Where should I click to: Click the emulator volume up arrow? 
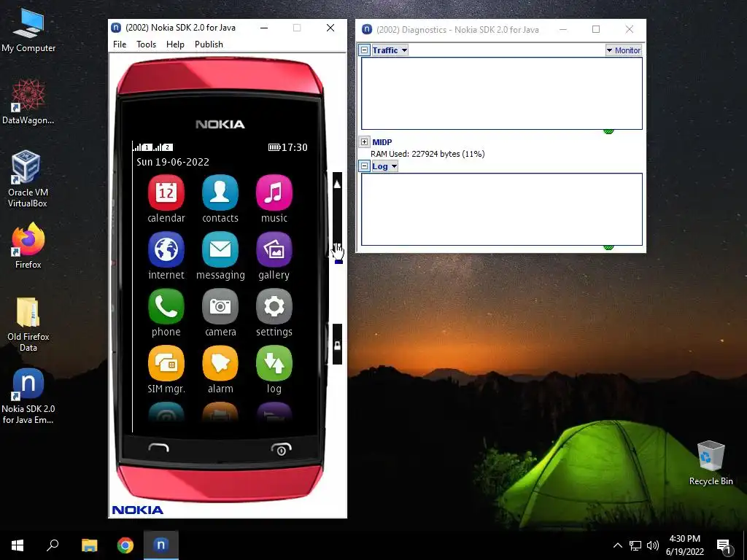point(337,184)
